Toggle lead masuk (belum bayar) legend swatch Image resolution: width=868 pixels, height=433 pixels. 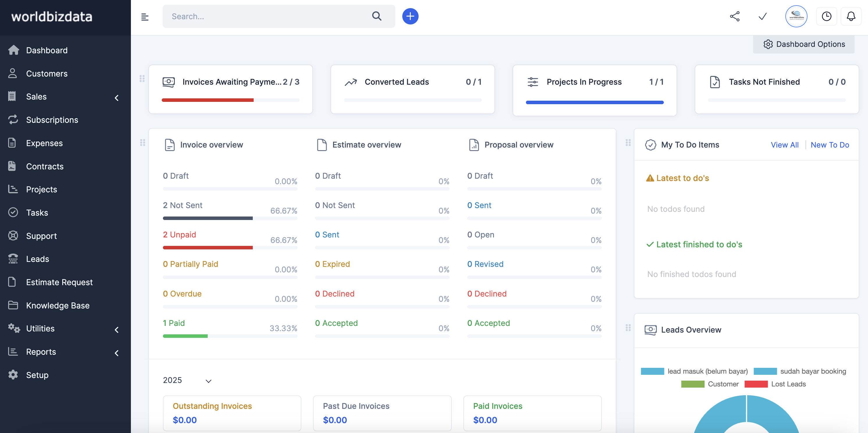coord(652,371)
